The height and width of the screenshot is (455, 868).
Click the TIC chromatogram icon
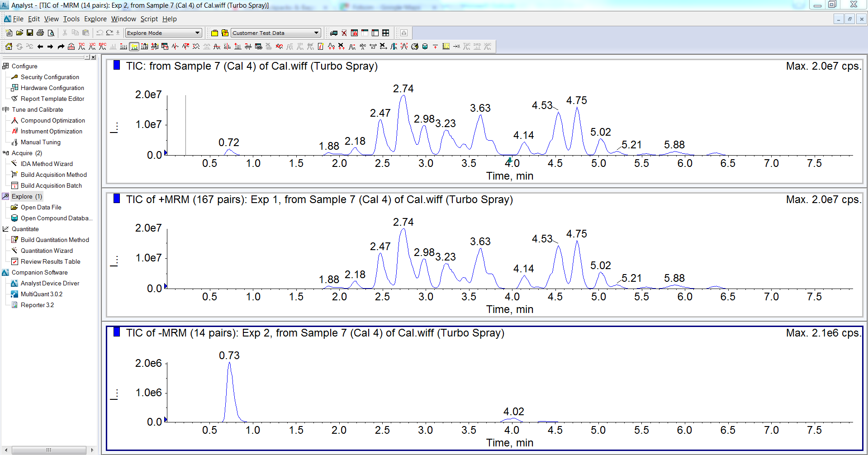81,47
